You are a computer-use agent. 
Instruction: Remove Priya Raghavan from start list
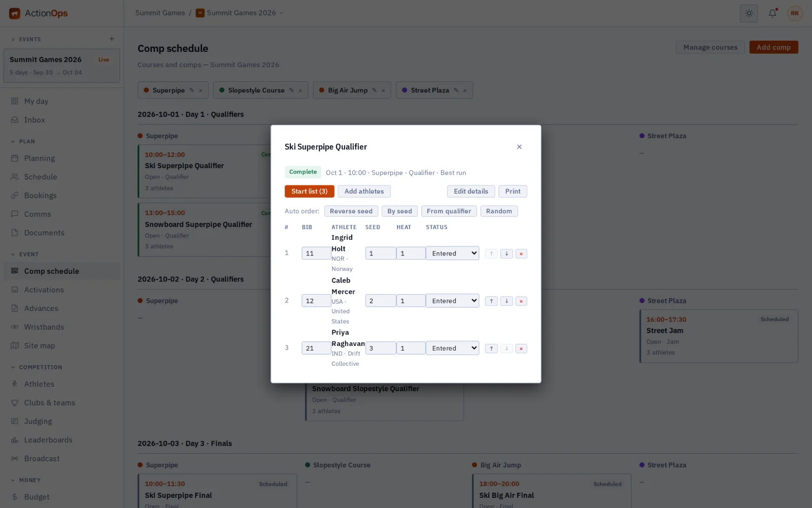point(521,348)
